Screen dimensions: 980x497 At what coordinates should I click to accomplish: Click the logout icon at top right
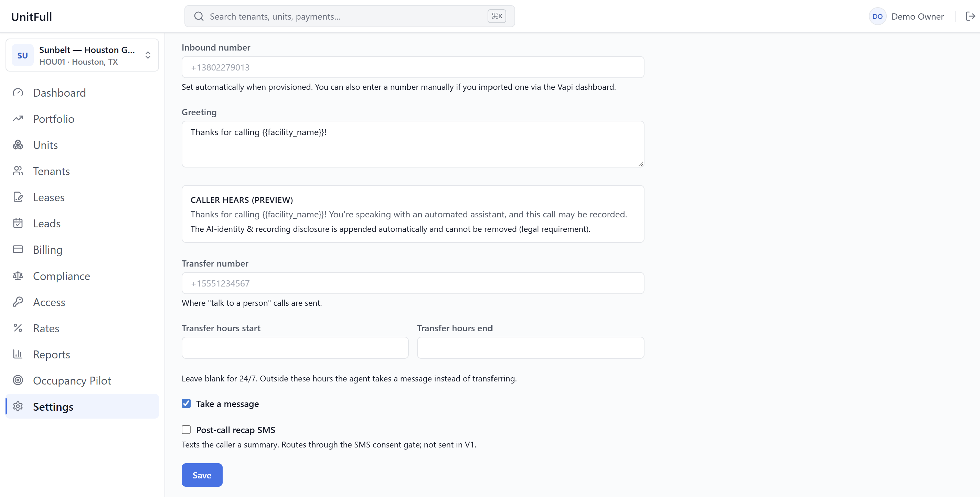click(x=970, y=17)
